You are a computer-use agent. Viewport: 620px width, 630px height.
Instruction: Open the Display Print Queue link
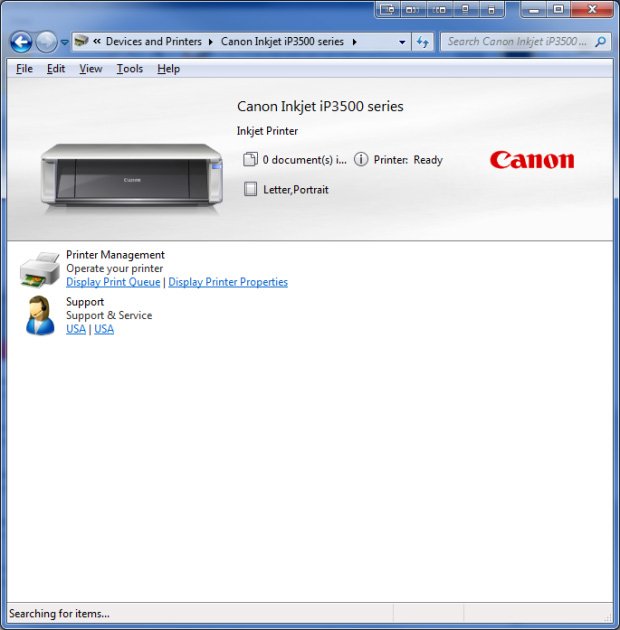(113, 282)
